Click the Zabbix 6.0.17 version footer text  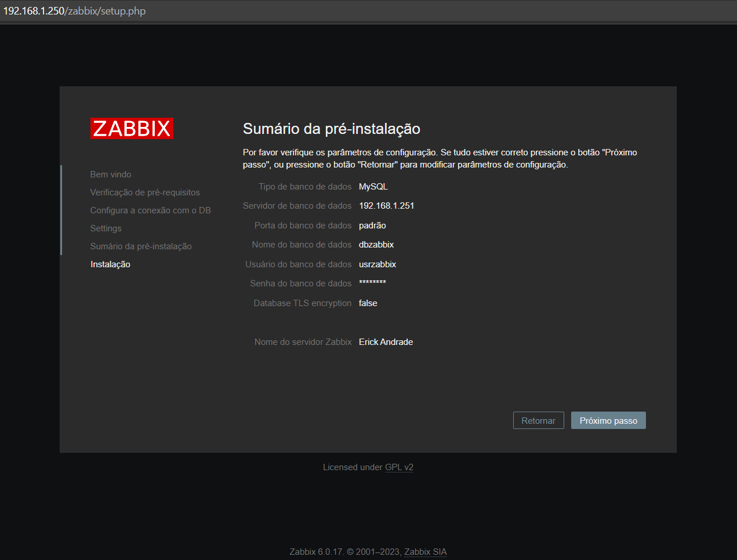pyautogui.click(x=317, y=552)
